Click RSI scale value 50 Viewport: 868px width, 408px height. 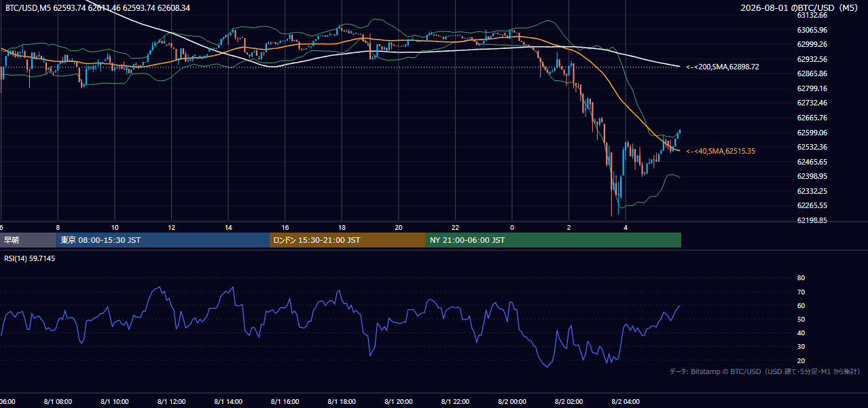pyautogui.click(x=801, y=319)
